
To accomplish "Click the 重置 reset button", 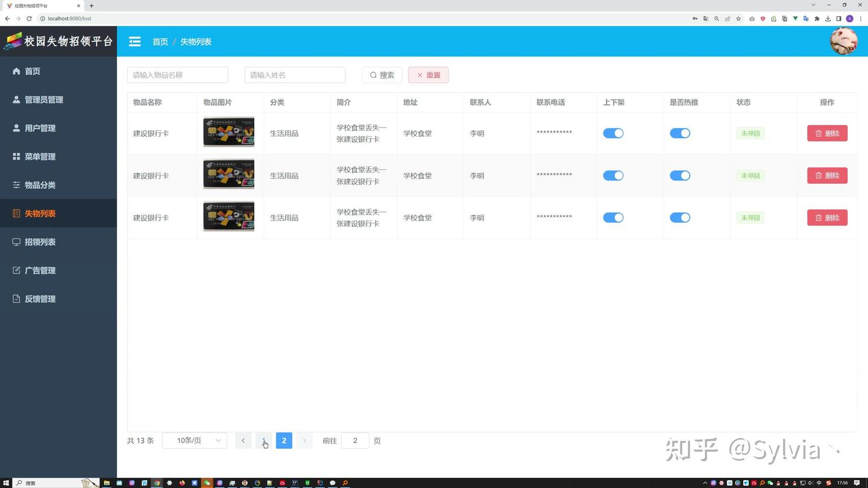I will (x=428, y=75).
